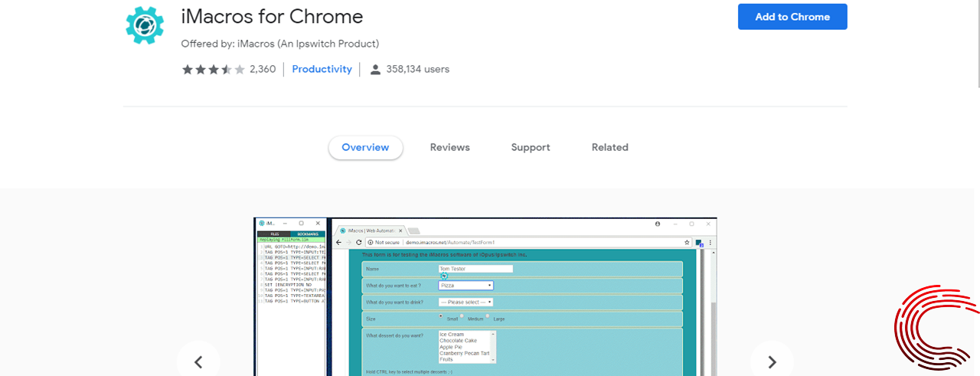Click the 358,134 users text
The width and height of the screenshot is (980, 376).
418,69
